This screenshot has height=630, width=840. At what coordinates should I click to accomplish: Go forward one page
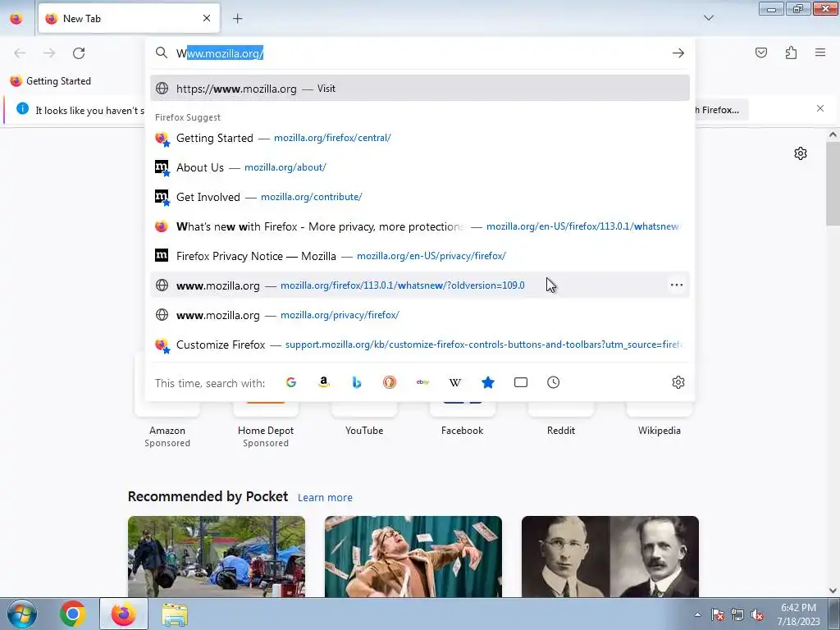tap(49, 53)
